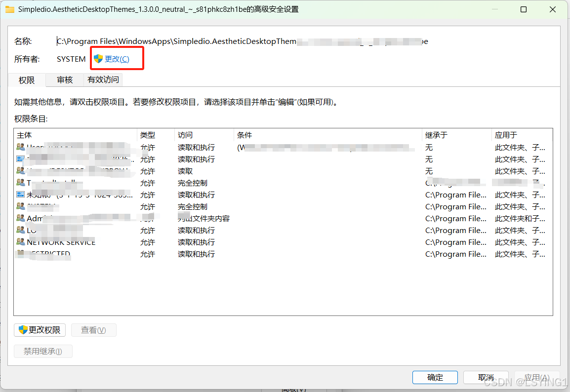The height and width of the screenshot is (392, 570).
Task: Click the 此文件夹和子... applies-to cell
Action: [x=520, y=219]
